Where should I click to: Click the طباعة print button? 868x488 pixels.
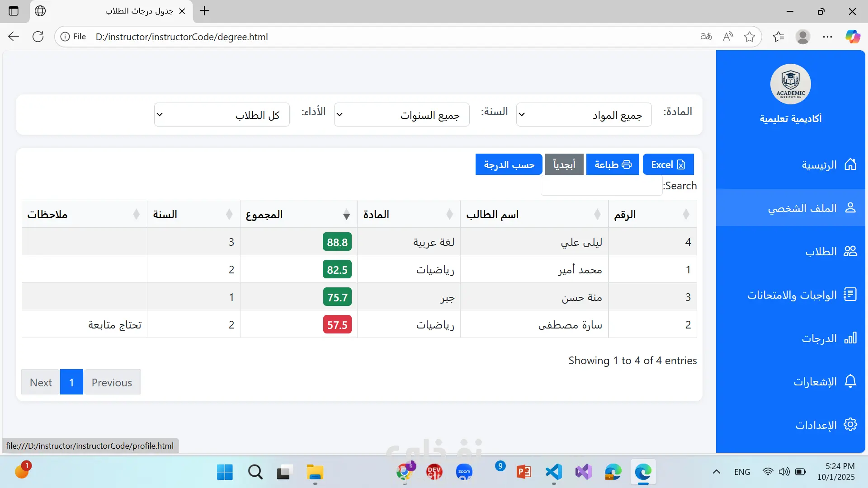[x=613, y=164]
